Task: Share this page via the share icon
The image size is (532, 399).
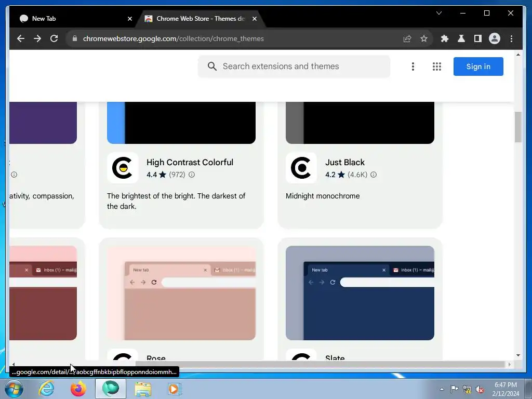Action: pyautogui.click(x=407, y=38)
